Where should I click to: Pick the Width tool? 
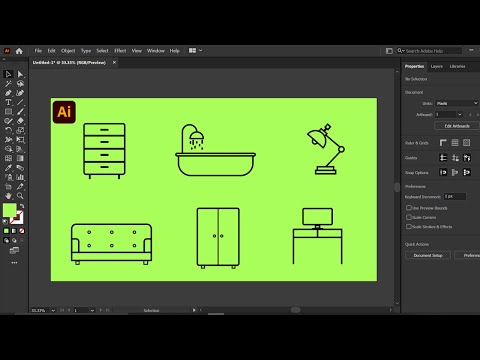8,140
